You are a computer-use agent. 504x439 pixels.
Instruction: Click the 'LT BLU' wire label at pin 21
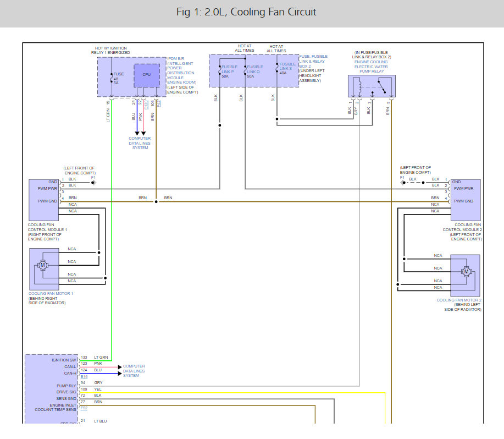(x=100, y=421)
